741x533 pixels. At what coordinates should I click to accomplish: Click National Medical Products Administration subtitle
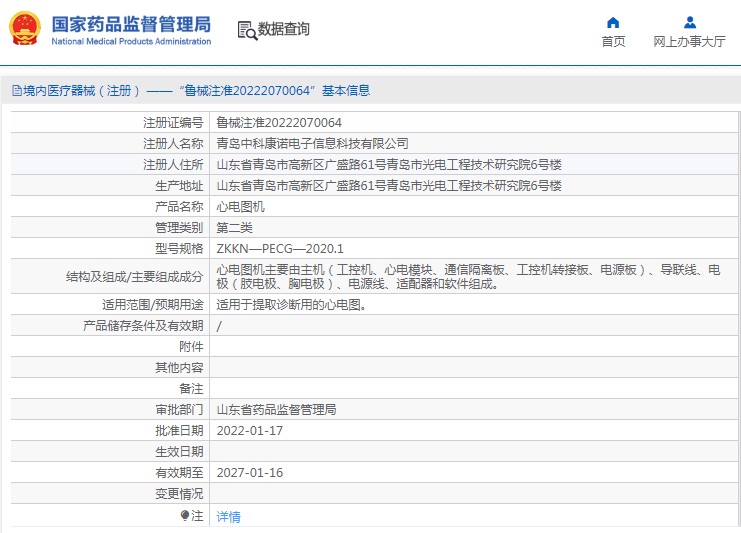point(131,42)
